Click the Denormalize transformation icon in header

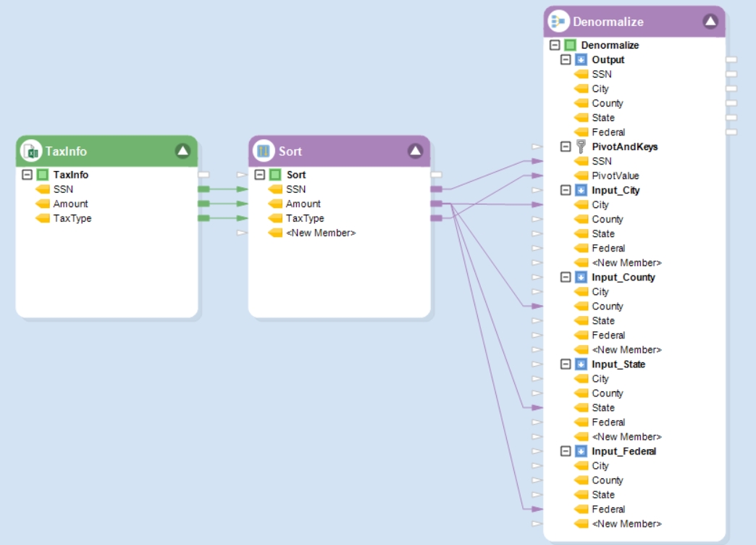558,22
